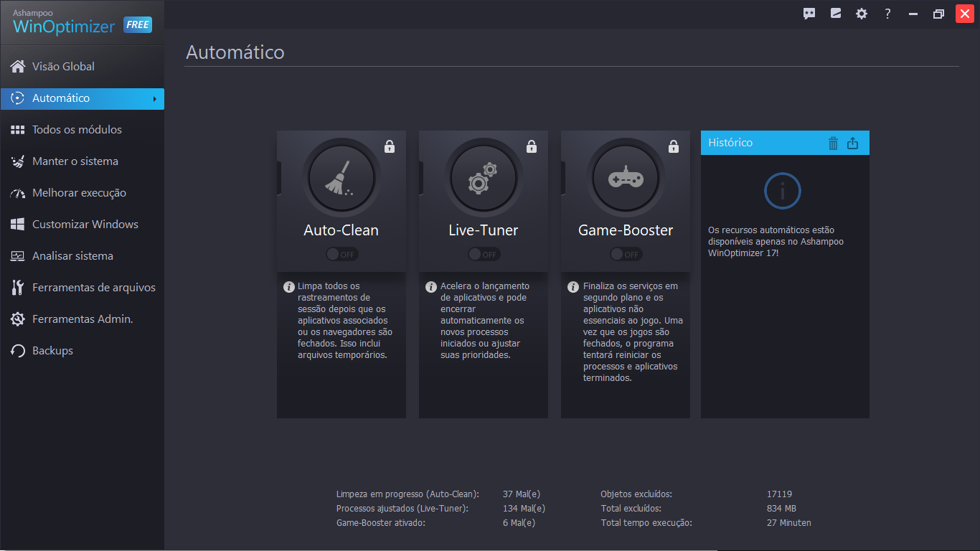Enable the Live-Tuner OFF switch
This screenshot has width=980, height=551.
(484, 254)
